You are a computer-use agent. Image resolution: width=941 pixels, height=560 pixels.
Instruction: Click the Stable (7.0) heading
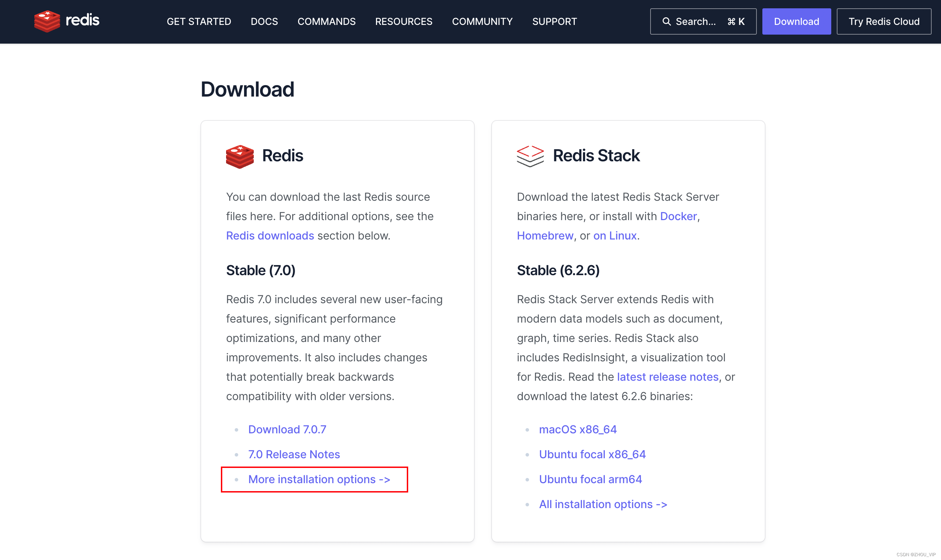[x=261, y=271]
